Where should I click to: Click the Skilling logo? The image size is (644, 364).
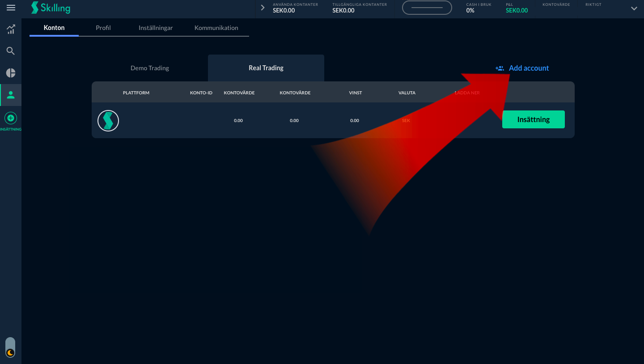51,8
